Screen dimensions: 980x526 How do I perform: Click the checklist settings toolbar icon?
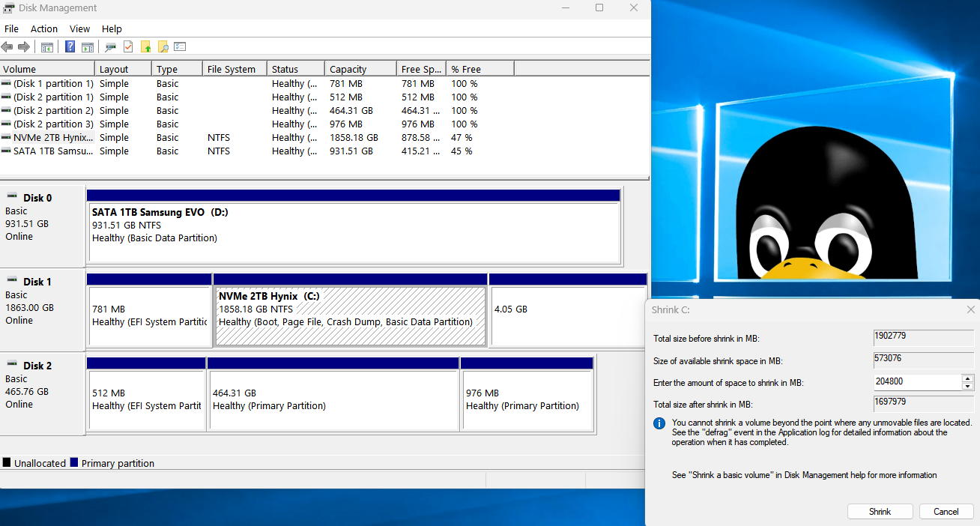[x=180, y=47]
